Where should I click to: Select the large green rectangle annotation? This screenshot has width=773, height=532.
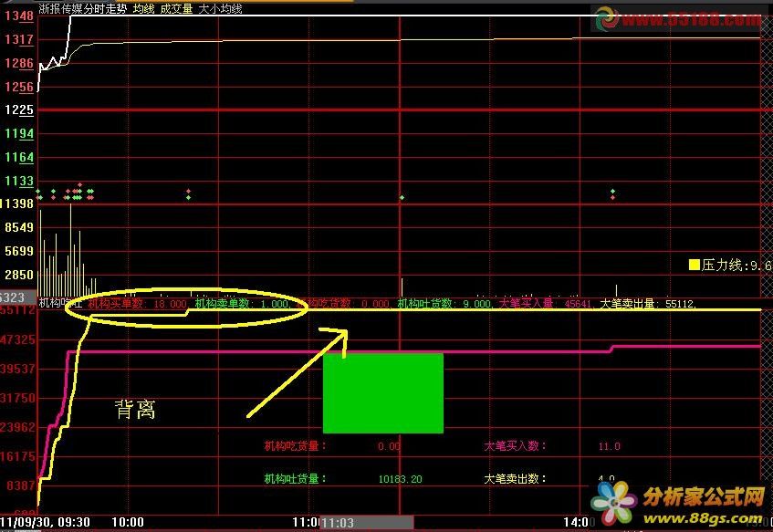pyautogui.click(x=383, y=393)
